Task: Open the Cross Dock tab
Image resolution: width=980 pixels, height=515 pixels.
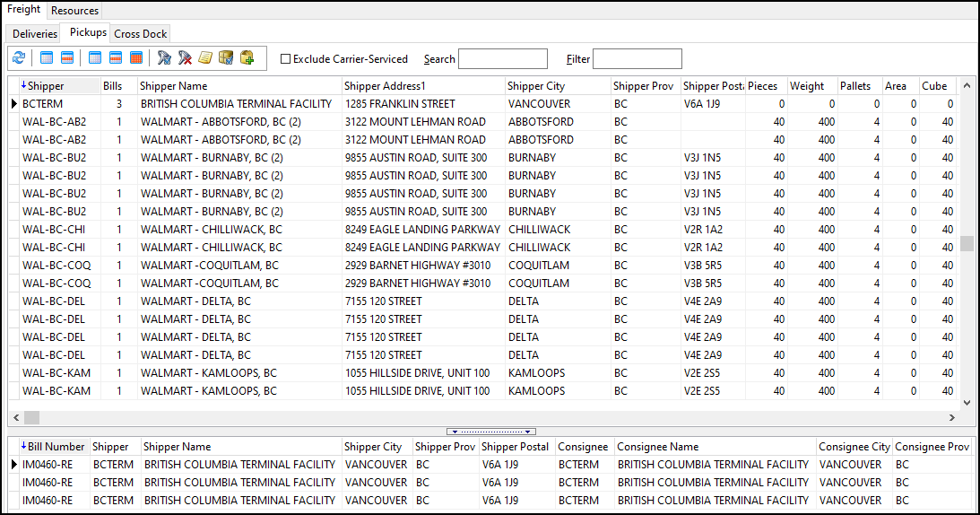Action: 141,33
